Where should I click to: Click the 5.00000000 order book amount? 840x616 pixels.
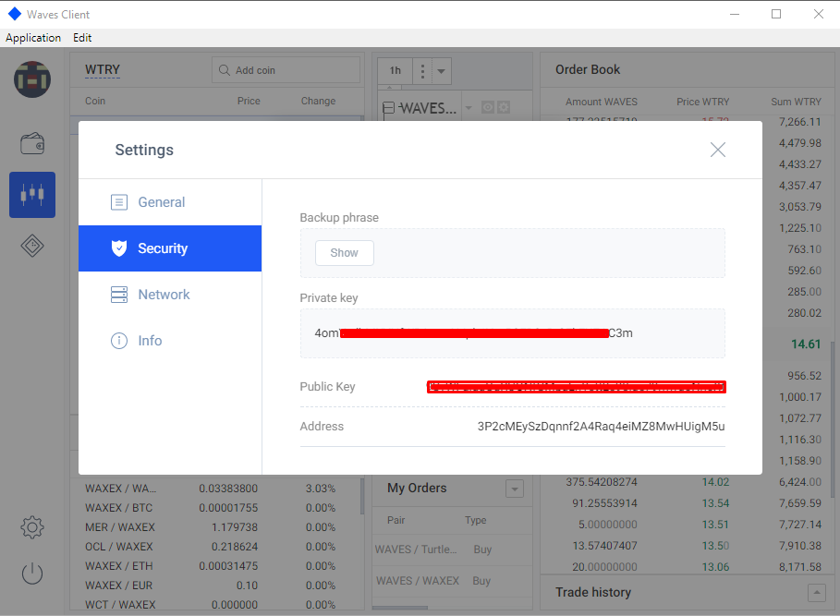(608, 525)
